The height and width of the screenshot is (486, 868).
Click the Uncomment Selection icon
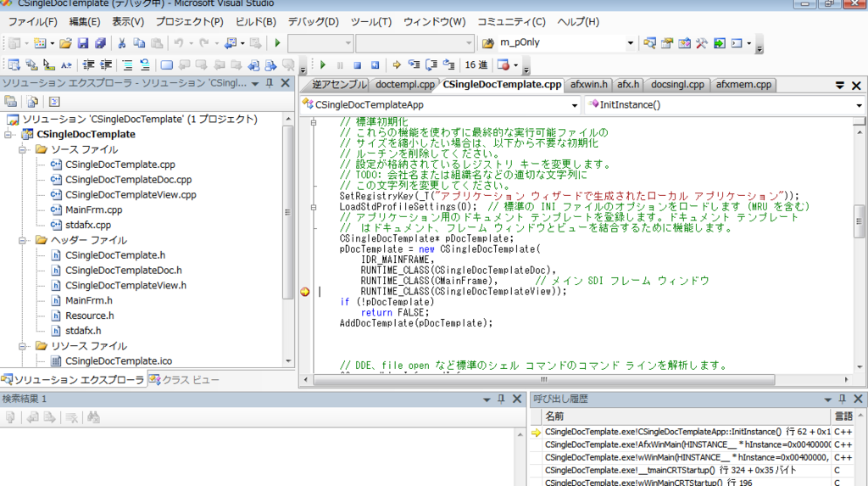144,64
